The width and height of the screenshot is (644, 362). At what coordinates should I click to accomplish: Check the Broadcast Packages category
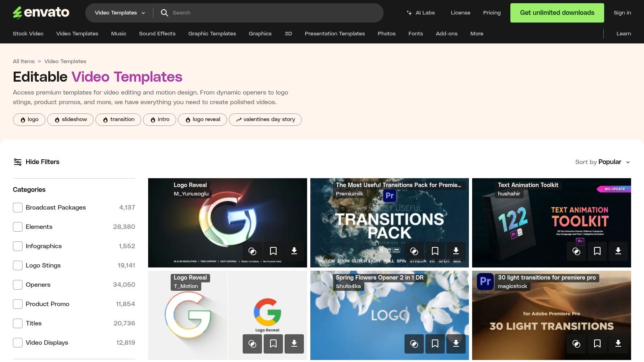tap(18, 208)
